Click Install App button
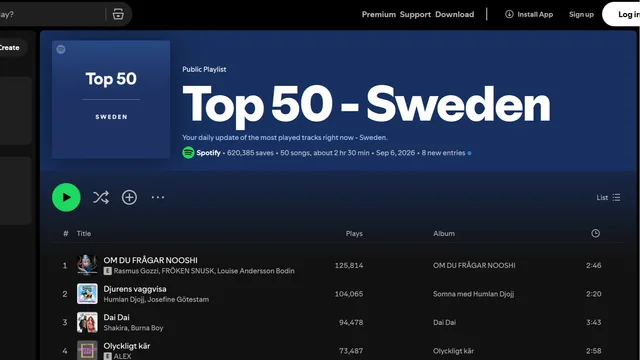640x360 pixels. (x=529, y=14)
